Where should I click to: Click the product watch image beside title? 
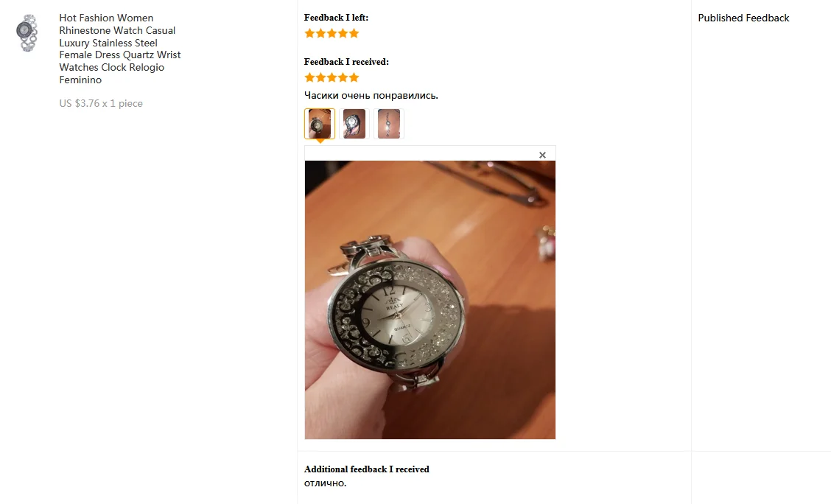pyautogui.click(x=27, y=33)
